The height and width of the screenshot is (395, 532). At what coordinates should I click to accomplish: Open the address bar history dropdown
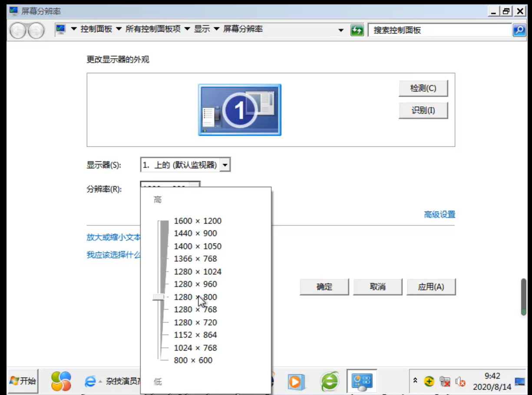340,30
